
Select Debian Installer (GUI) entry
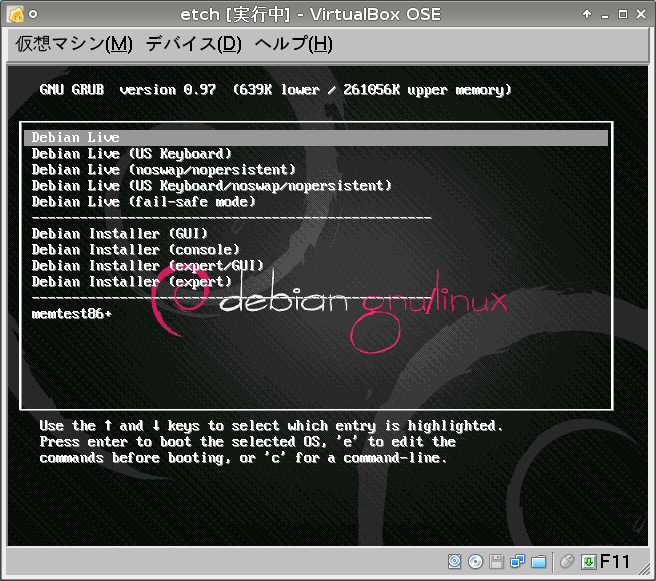(120, 233)
